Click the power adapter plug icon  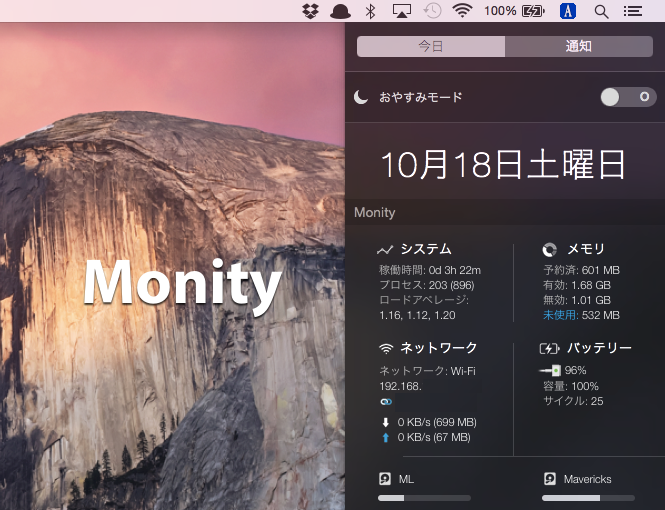pyautogui.click(x=550, y=371)
